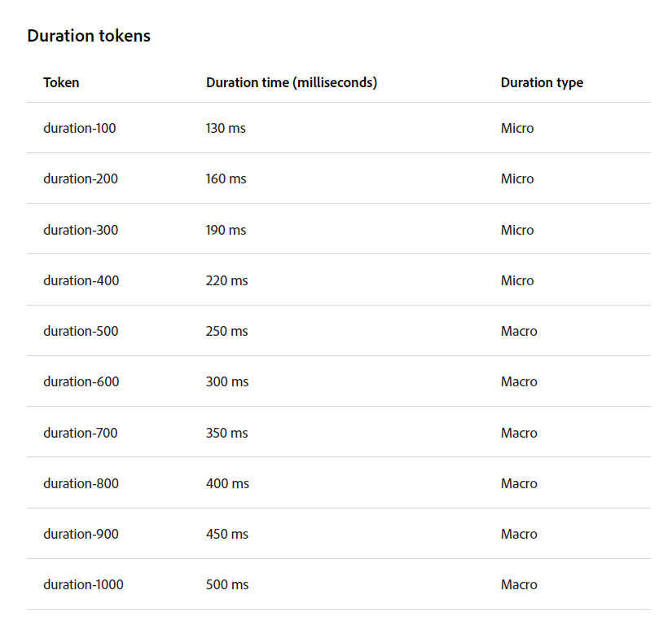
Task: Click the Macro type in duration-1000 row
Action: [x=519, y=584]
